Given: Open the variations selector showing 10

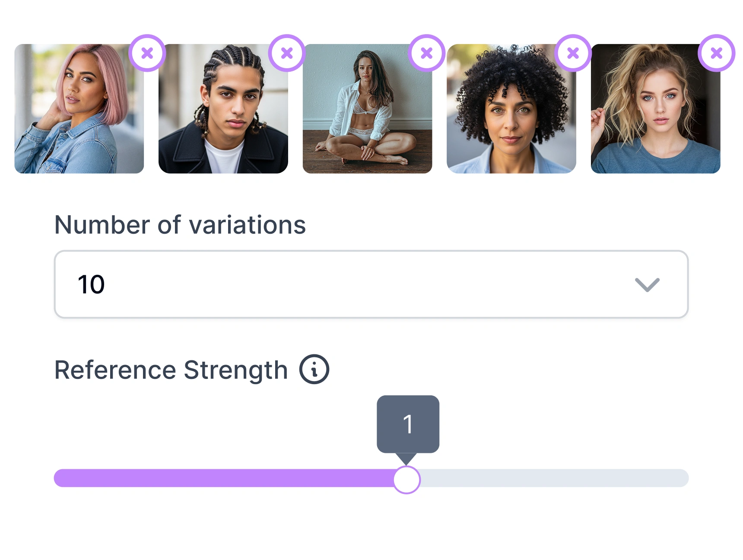Looking at the screenshot, I should pos(371,284).
